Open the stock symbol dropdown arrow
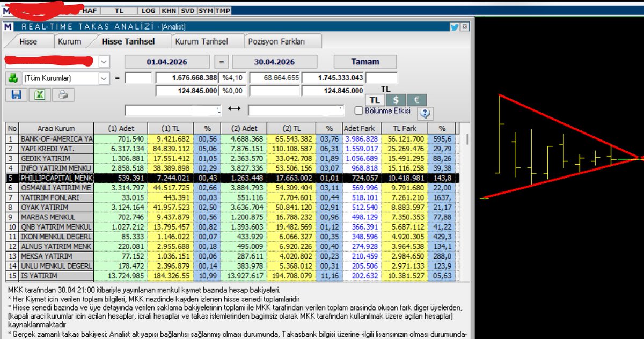Viewport: 644px width, 339px height. (x=104, y=61)
